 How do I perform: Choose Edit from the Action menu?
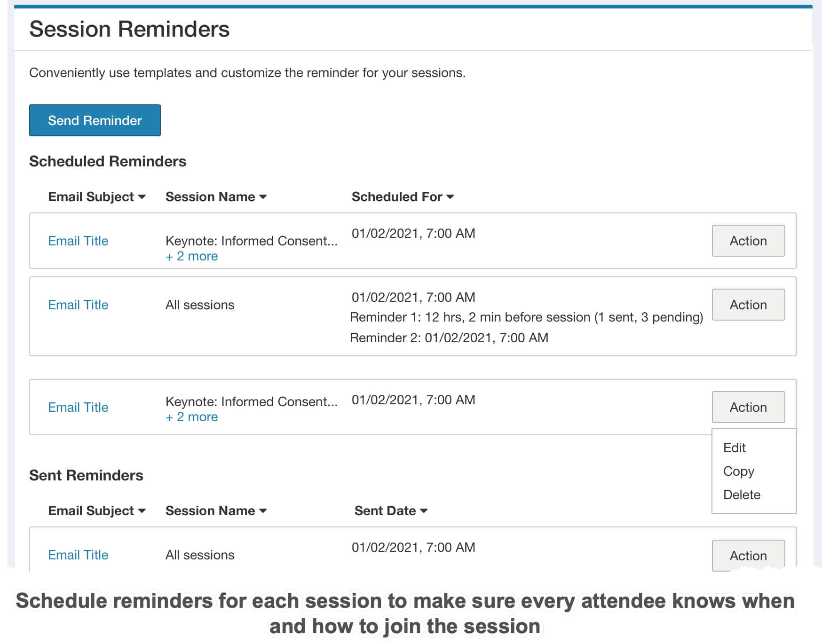coord(734,448)
